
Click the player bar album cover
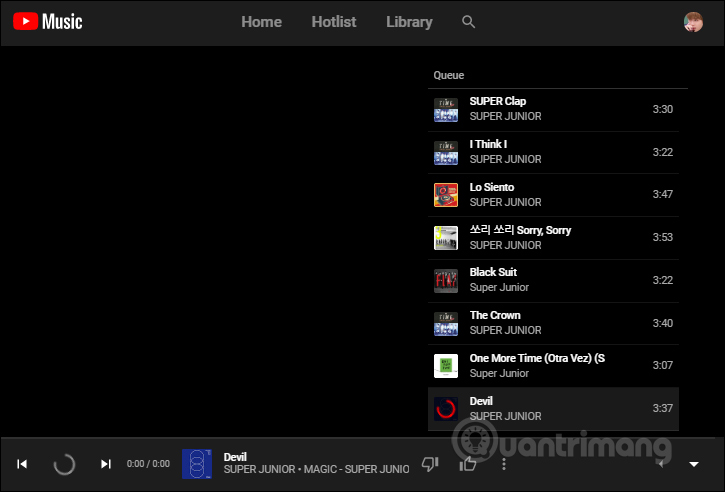click(197, 464)
